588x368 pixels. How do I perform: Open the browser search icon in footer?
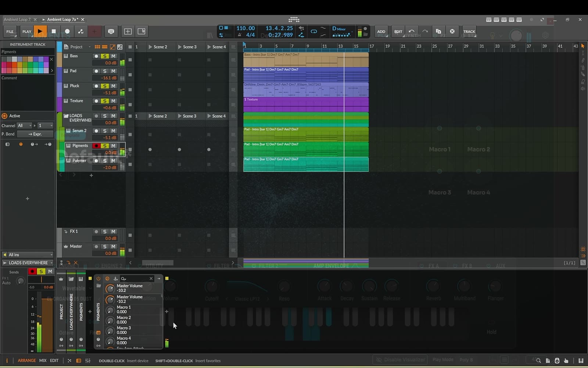tap(538, 361)
